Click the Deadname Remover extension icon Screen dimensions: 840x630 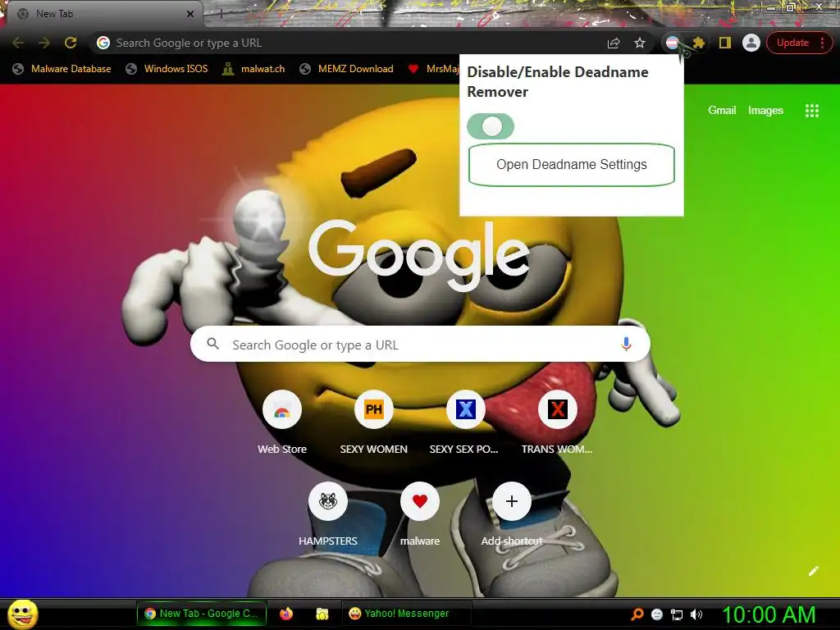[673, 43]
